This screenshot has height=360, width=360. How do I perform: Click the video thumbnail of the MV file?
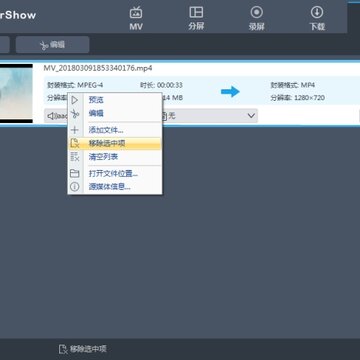(16, 93)
